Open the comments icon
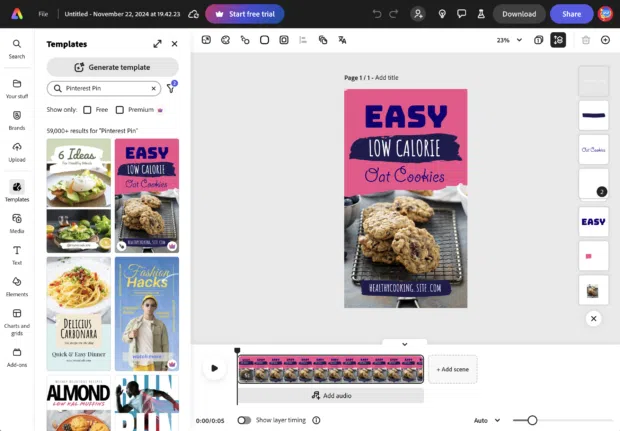Screen dimensions: 620x431 point(461,14)
